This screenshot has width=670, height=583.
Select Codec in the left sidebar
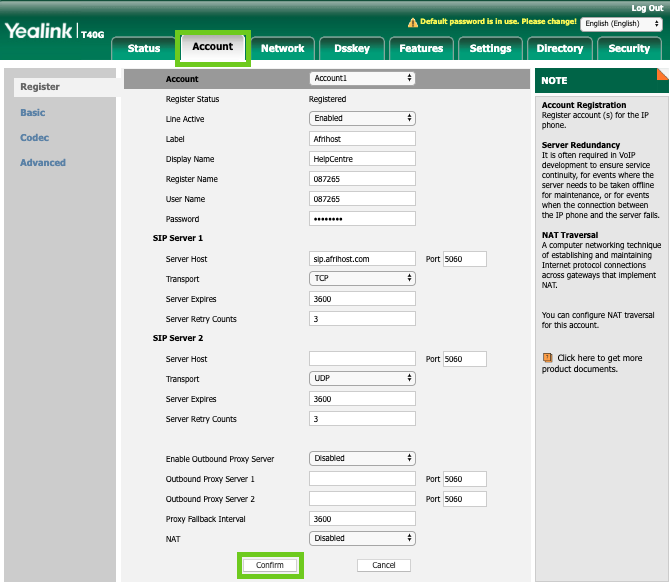[x=35, y=138]
